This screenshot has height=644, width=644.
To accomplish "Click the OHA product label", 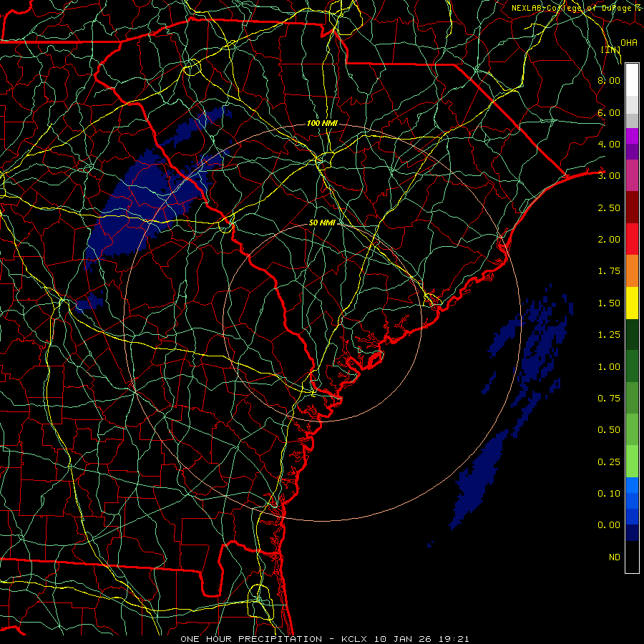I will (x=629, y=42).
